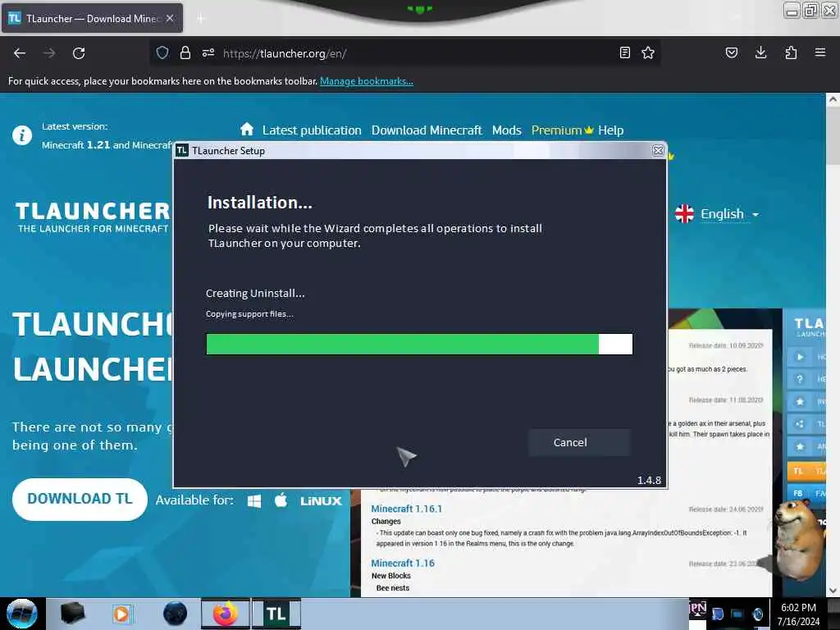Go to Mods page

(x=507, y=130)
